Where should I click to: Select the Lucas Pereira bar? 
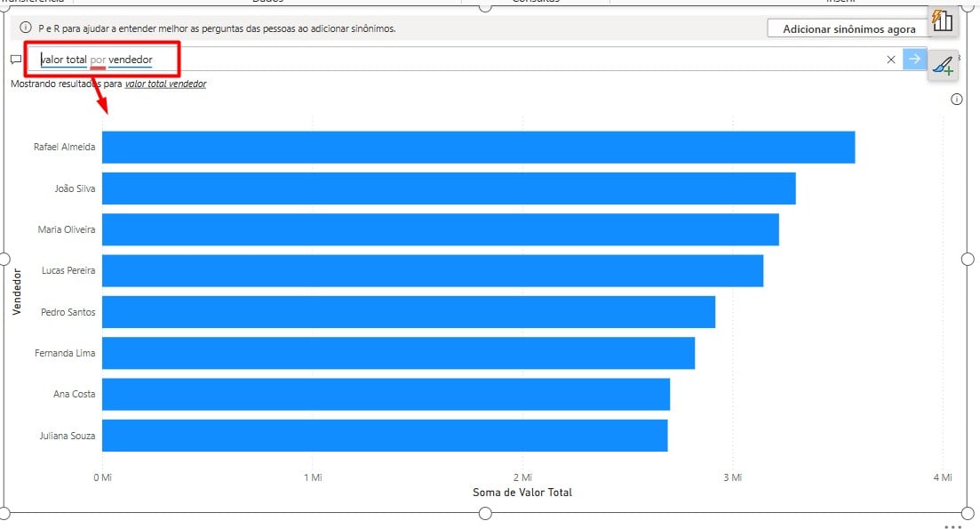[x=433, y=271]
